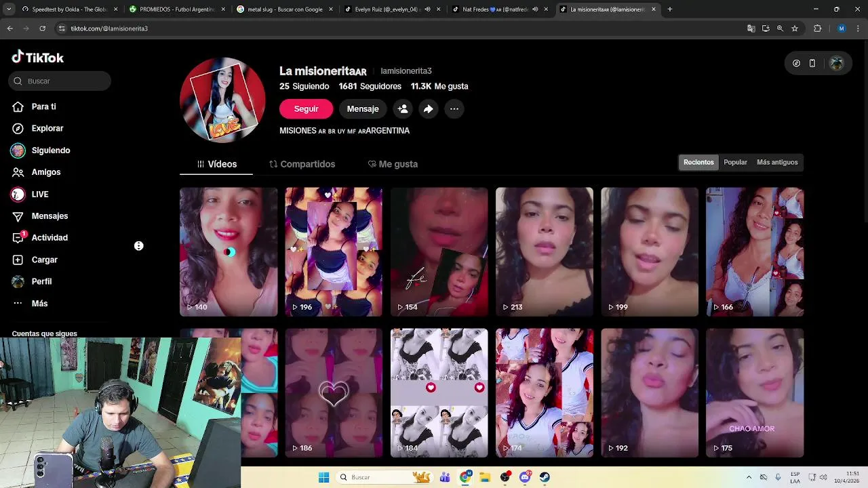Switch to the Speedtest by Ookla tab
The image size is (868, 488).
pyautogui.click(x=69, y=9)
